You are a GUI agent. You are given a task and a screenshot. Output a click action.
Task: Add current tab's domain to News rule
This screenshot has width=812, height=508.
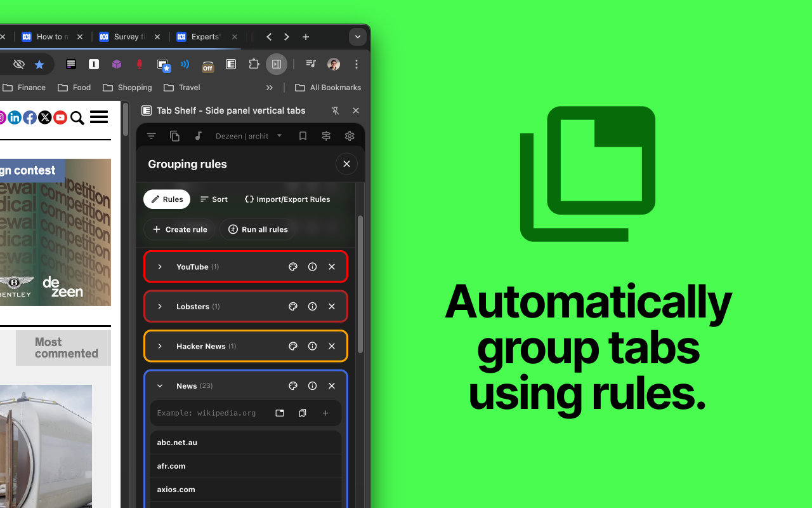click(280, 413)
